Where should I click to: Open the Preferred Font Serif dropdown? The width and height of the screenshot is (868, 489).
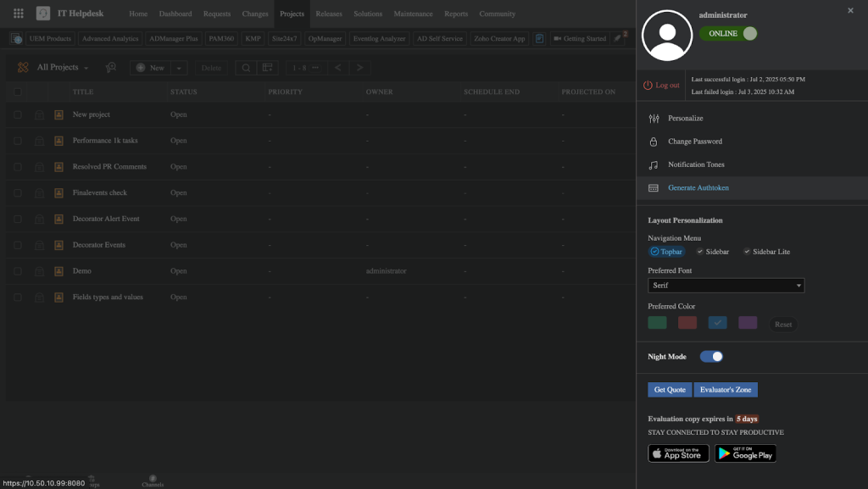[726, 286]
